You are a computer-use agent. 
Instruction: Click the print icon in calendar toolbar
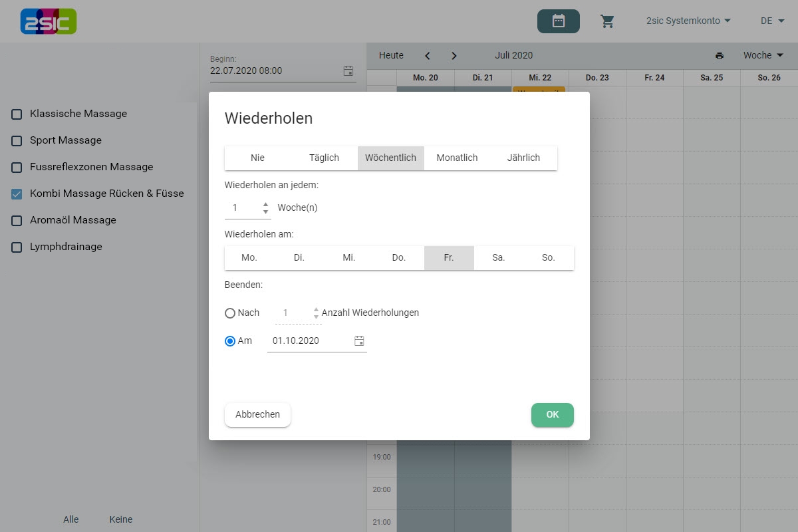point(719,56)
